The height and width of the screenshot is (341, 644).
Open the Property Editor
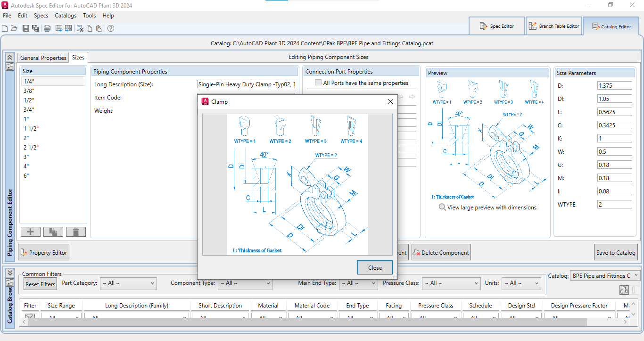43,252
